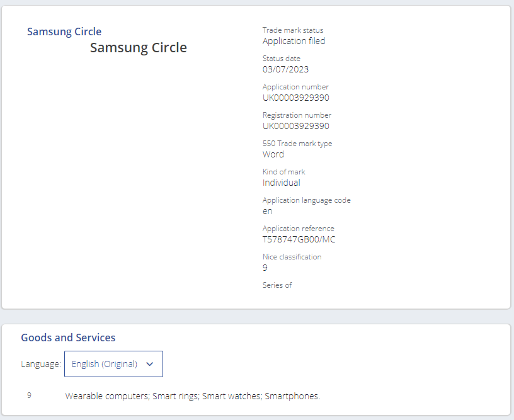Click the Language: label beside dropdown
Viewport: 514px width, 420px height.
coord(41,364)
